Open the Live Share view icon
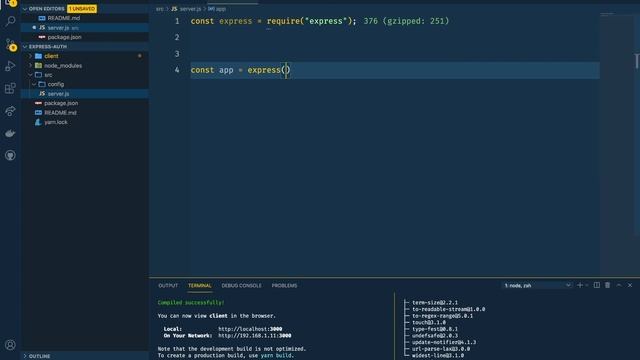 10,111
